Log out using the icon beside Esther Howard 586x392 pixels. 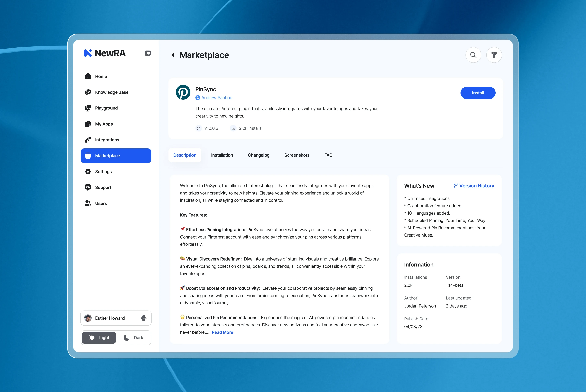[x=144, y=318]
